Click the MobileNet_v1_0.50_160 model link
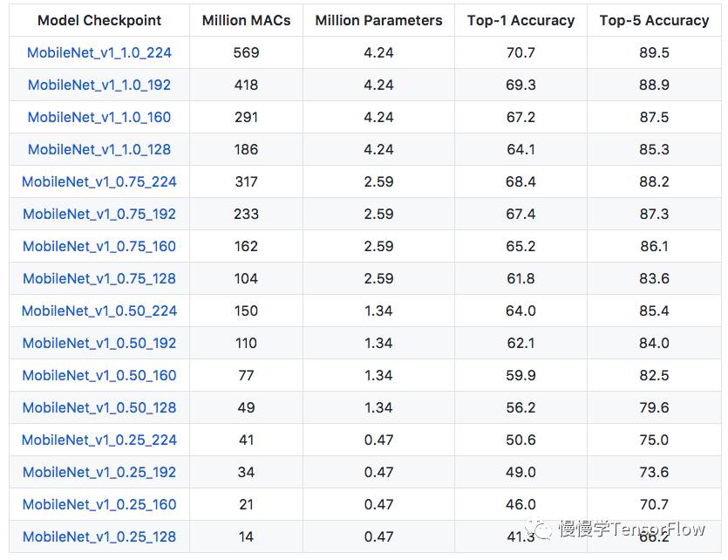The image size is (728, 560). click(99, 375)
